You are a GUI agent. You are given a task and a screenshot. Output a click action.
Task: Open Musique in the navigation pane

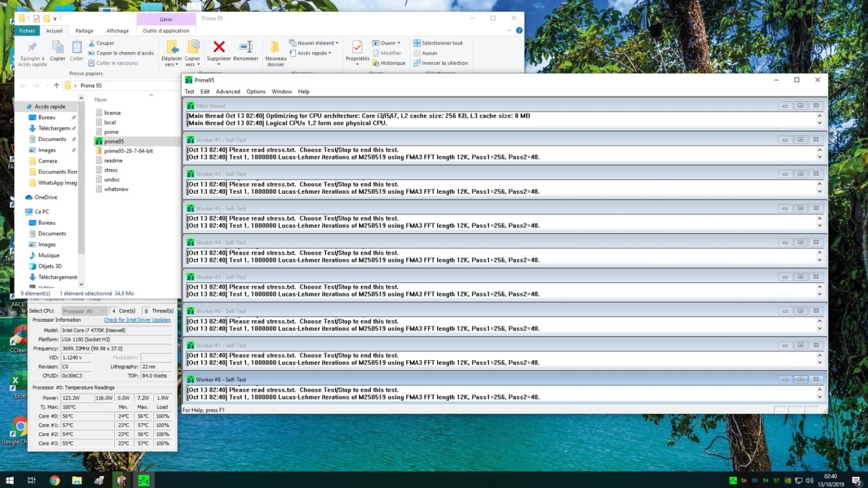(x=44, y=255)
